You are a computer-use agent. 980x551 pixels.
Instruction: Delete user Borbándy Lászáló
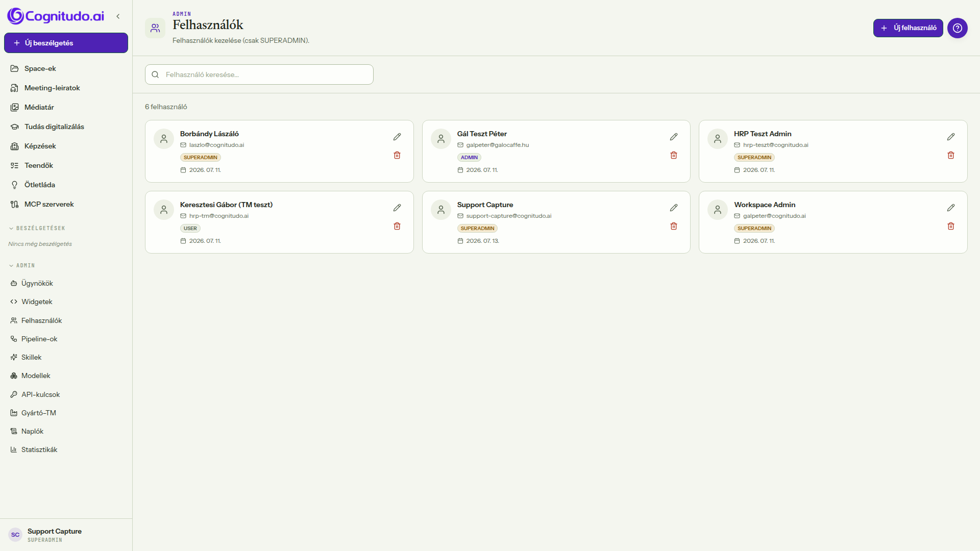pos(397,155)
